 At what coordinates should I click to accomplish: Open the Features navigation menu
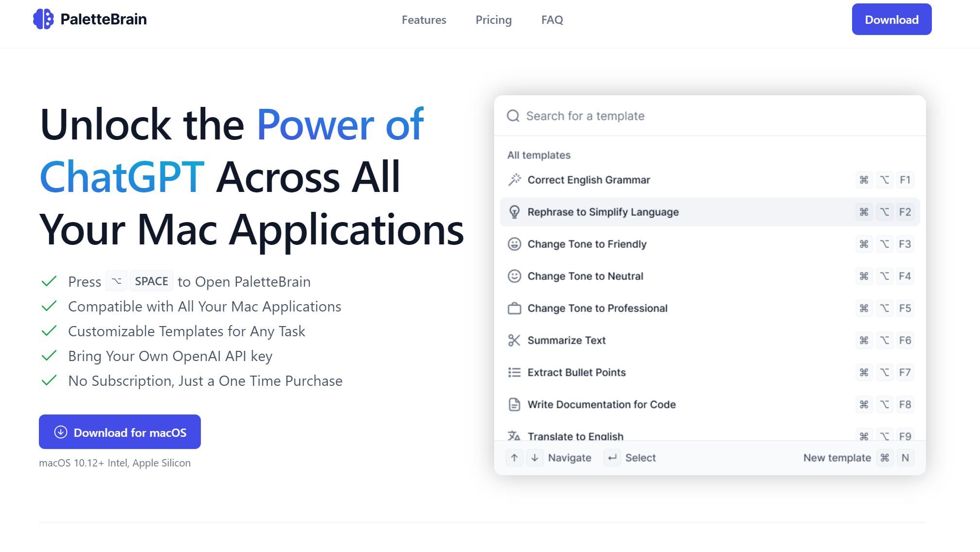coord(423,19)
